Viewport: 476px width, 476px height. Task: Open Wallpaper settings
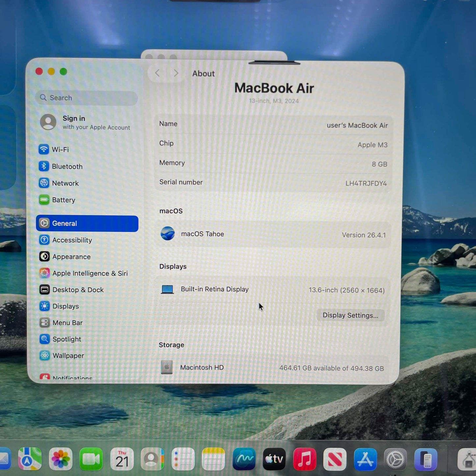click(62, 355)
